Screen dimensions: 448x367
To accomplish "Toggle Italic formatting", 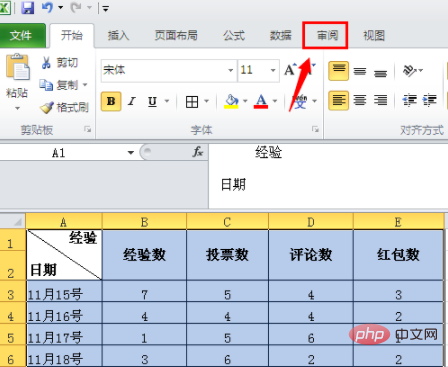I will coord(132,101).
